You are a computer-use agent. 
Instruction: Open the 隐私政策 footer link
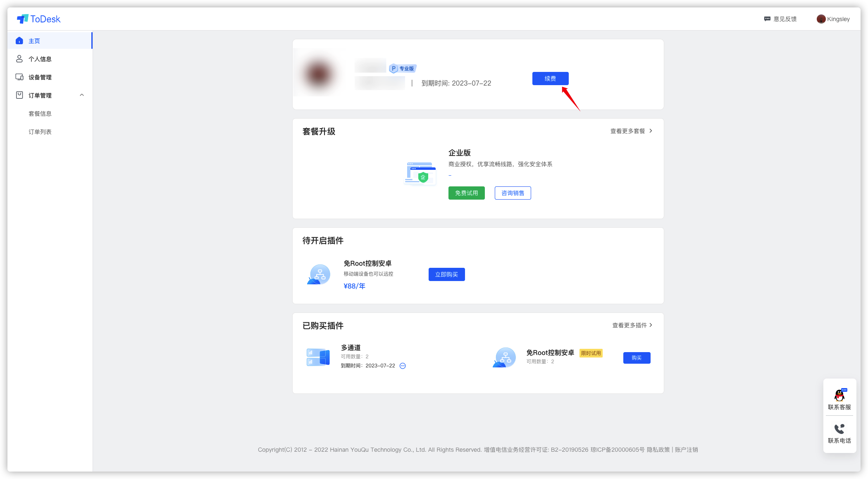658,450
